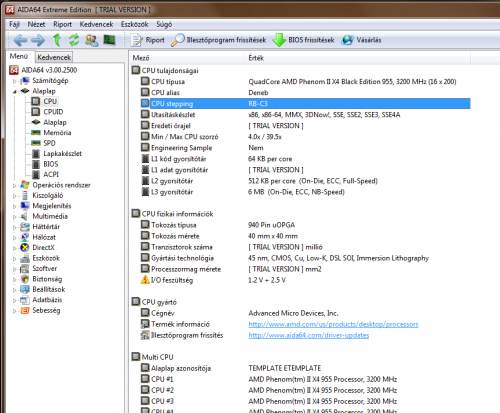Select the Memória tree item
This screenshot has height=413, width=500.
(x=57, y=133)
